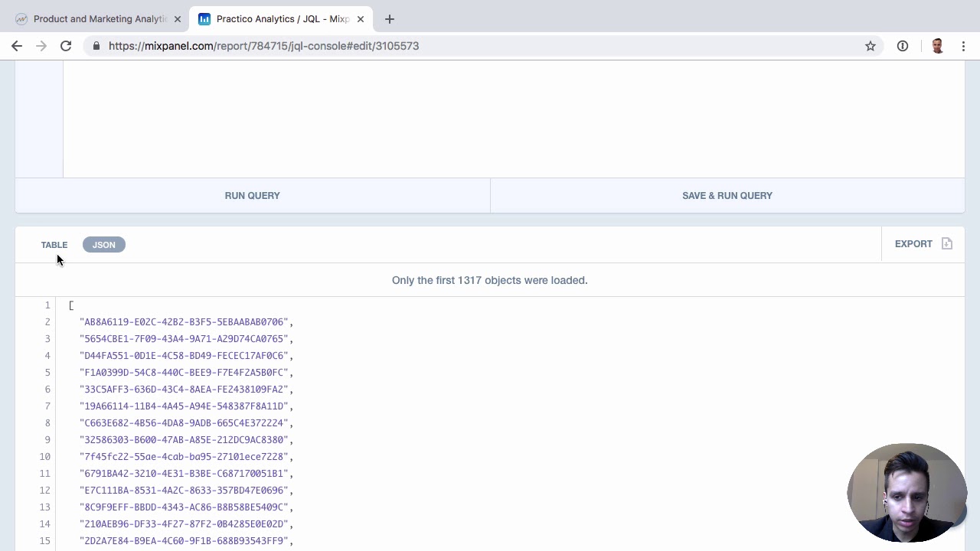Close the Product and Marketing Analytics tab
This screenshot has height=551, width=980.
[178, 19]
